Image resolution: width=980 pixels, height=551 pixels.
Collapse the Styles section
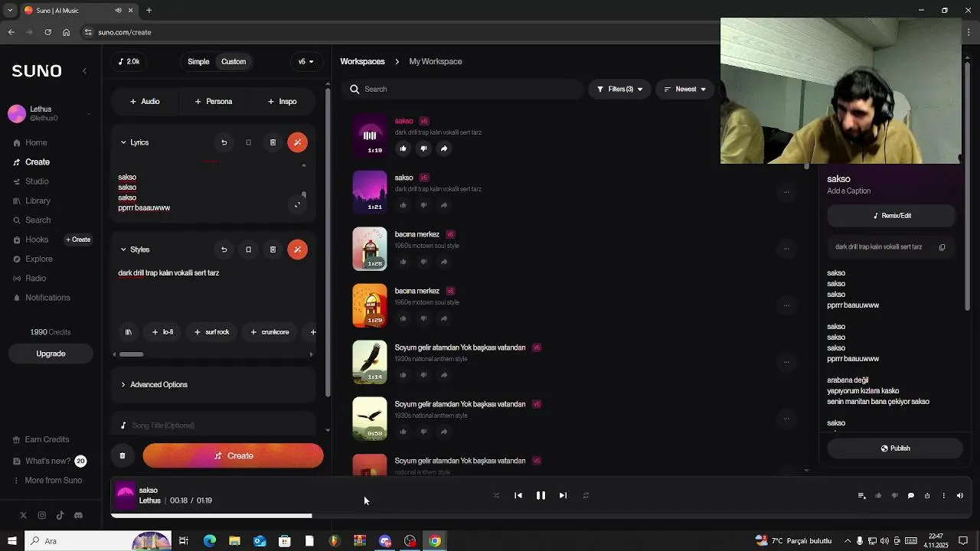(135, 249)
